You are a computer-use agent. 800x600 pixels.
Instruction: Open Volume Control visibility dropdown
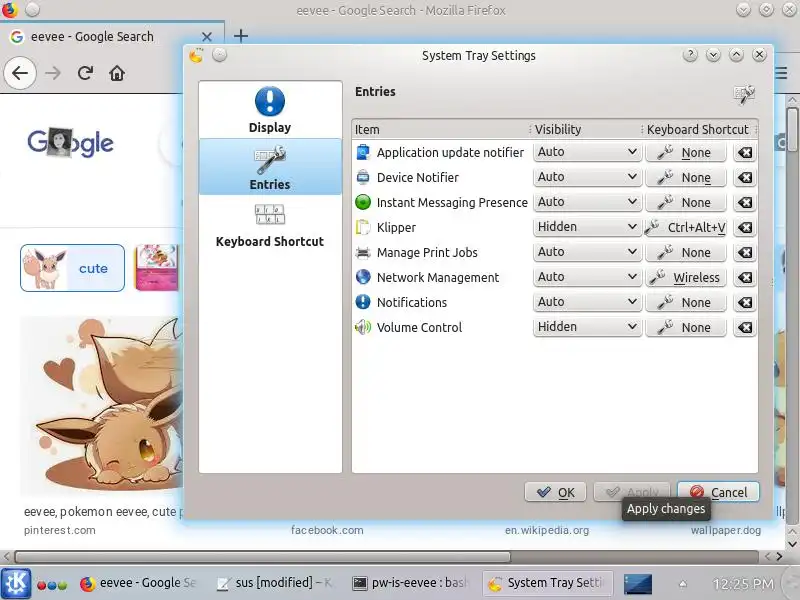pos(587,327)
